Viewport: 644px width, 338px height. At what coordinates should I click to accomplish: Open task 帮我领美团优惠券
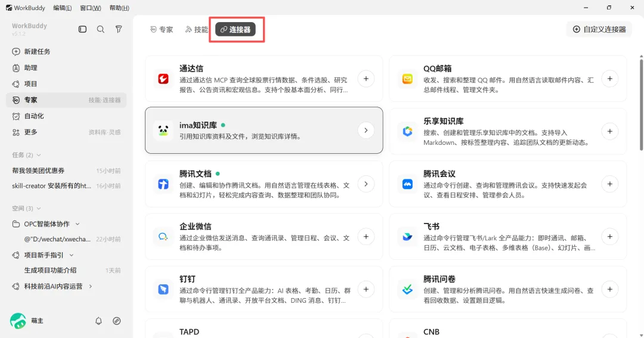coord(66,170)
